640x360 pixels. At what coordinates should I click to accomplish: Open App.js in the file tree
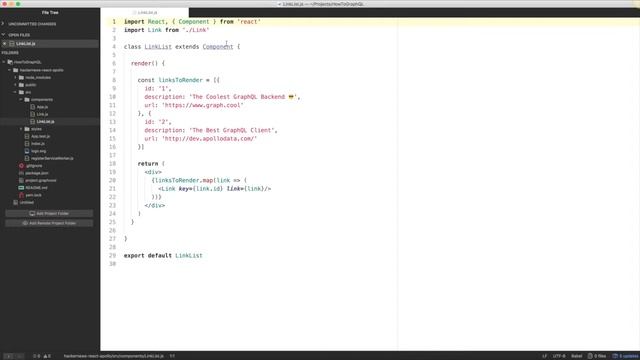42,107
